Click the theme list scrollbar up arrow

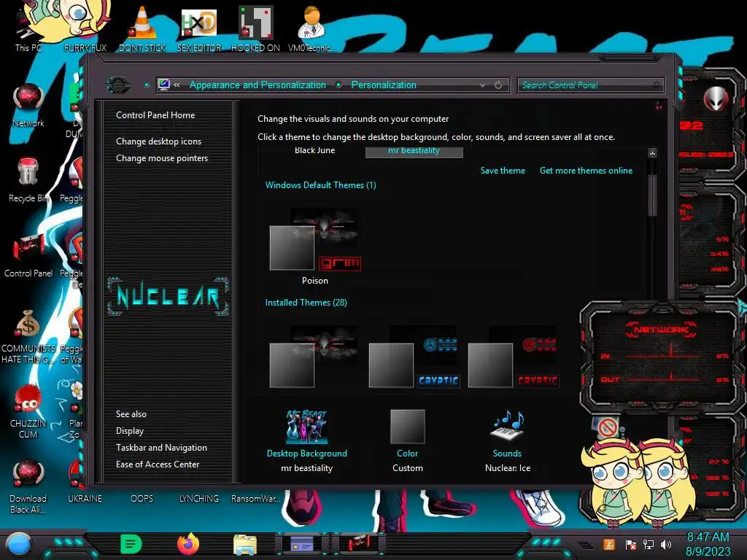tap(653, 153)
